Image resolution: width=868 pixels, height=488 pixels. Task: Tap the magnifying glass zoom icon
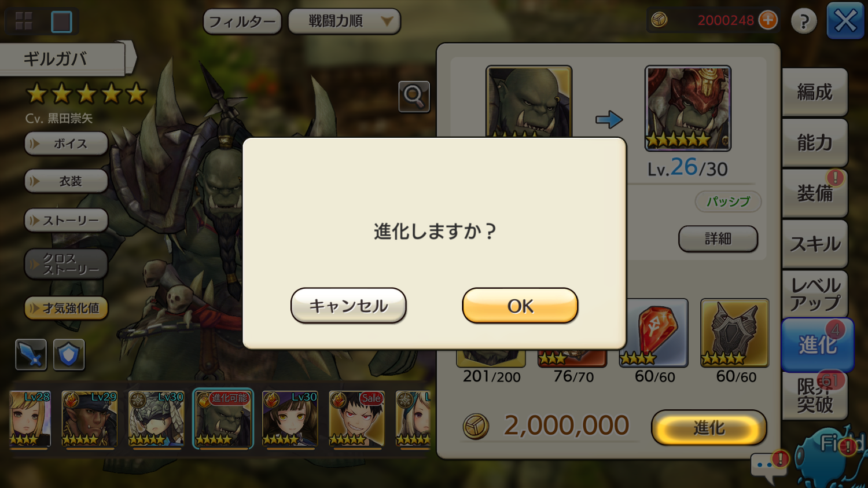pos(414,96)
